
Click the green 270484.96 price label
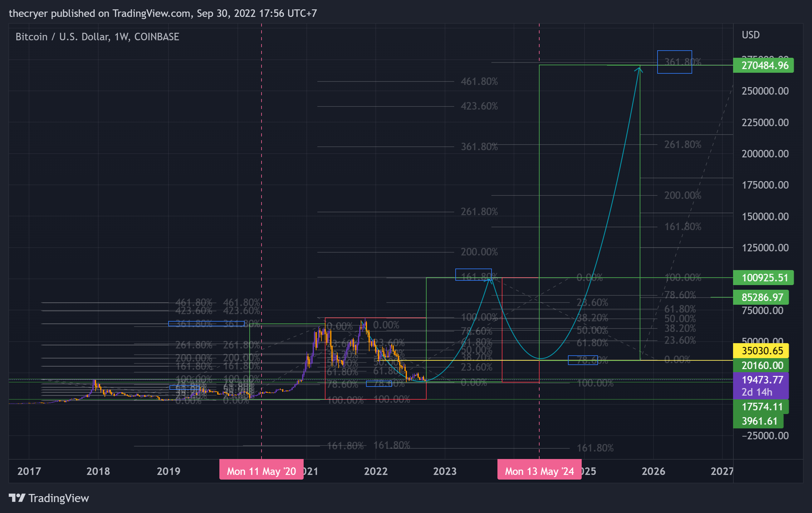pos(763,65)
